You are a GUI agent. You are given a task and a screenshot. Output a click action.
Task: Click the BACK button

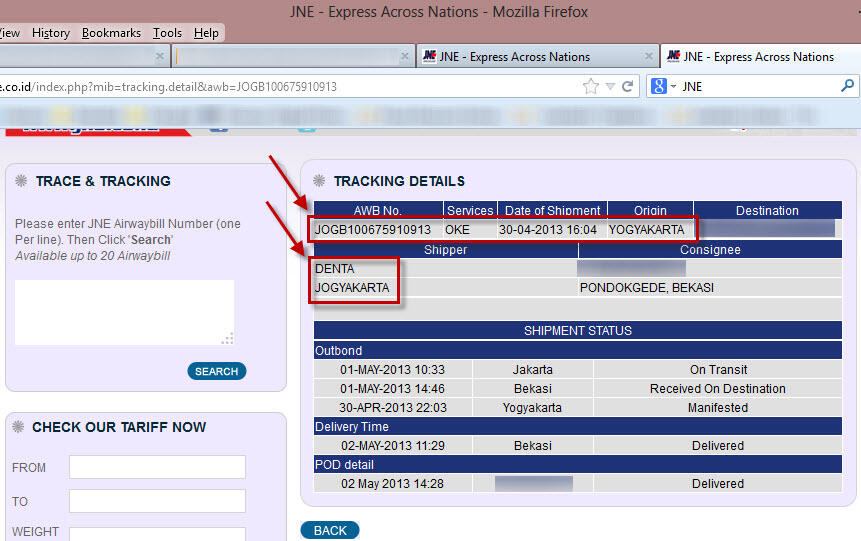[x=330, y=531]
